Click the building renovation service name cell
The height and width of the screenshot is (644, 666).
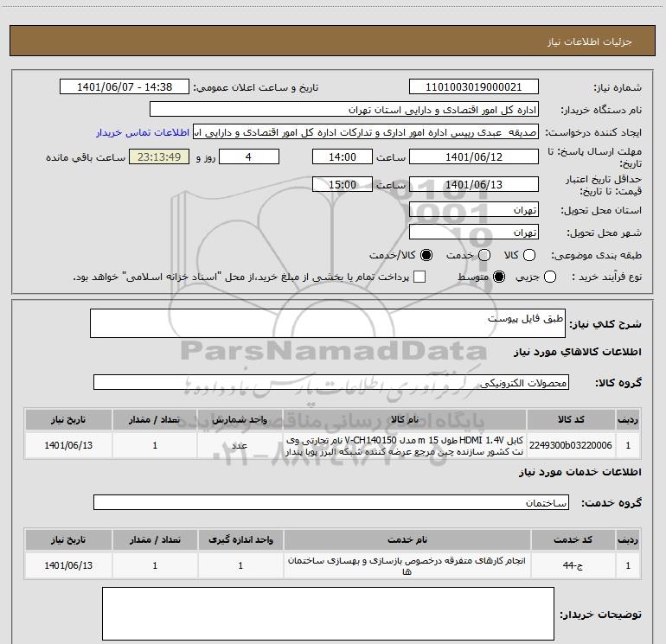click(x=407, y=565)
